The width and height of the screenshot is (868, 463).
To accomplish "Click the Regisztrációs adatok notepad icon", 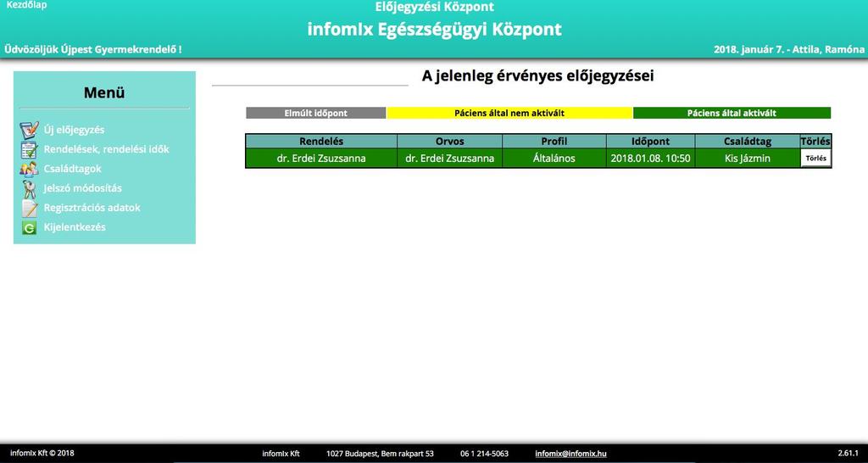I will tap(29, 209).
